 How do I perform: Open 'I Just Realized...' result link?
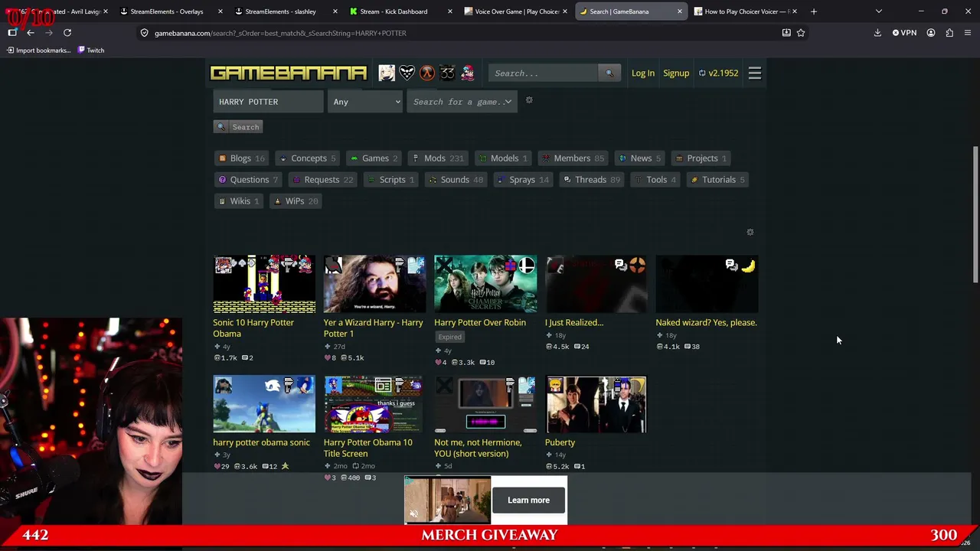[574, 322]
